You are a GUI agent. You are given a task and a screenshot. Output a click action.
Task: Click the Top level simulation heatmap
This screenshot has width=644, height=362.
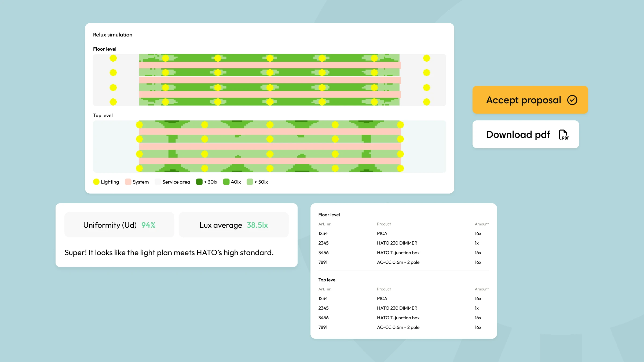(269, 146)
